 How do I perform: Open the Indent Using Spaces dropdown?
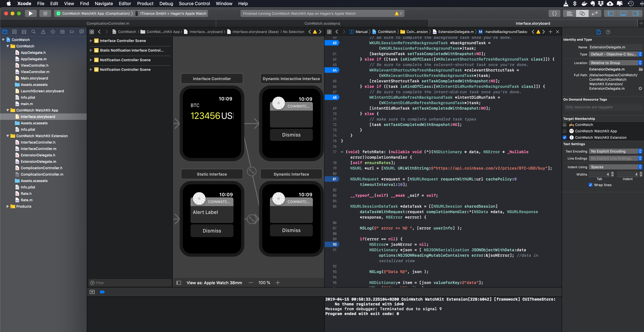tap(615, 167)
